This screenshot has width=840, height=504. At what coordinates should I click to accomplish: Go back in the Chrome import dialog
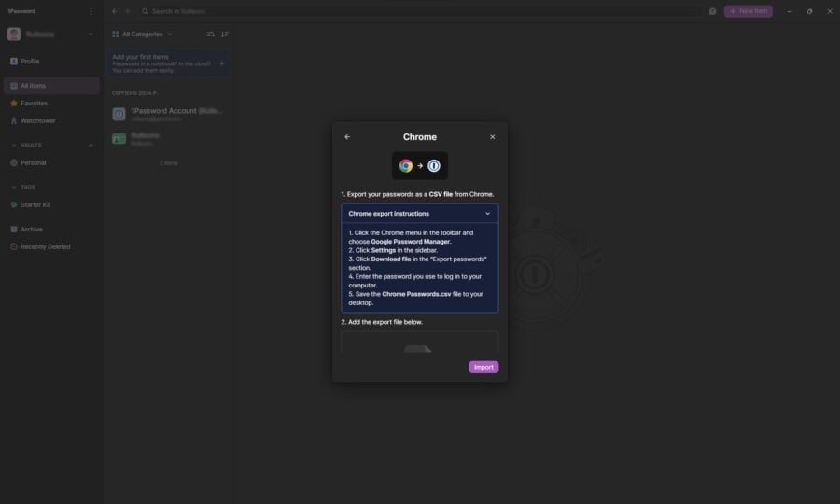347,137
